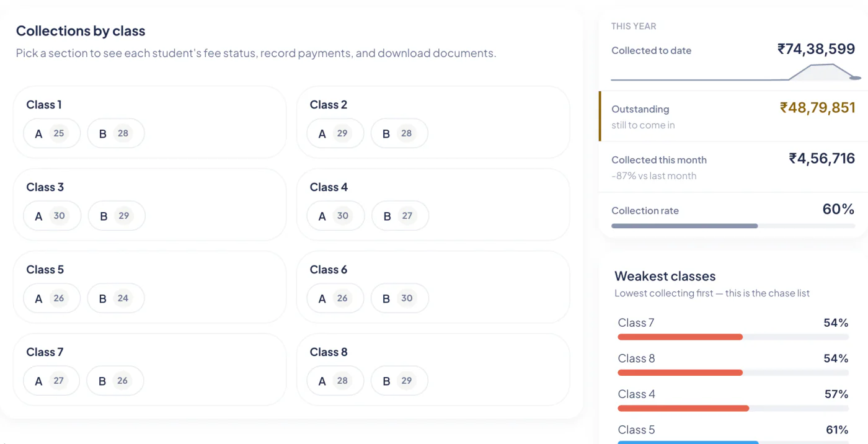Click the "Outstanding" label

coord(640,109)
